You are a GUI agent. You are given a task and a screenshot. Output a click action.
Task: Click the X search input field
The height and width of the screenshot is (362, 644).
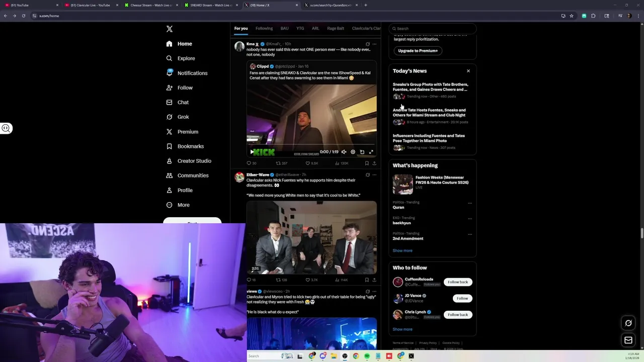[x=433, y=29]
